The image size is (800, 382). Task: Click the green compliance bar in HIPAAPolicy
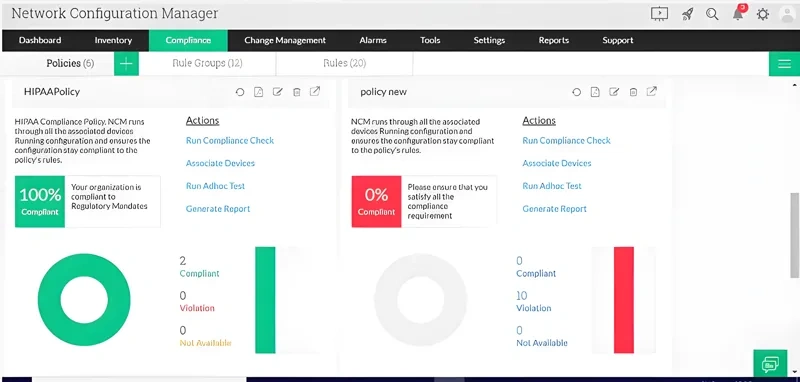click(x=265, y=300)
